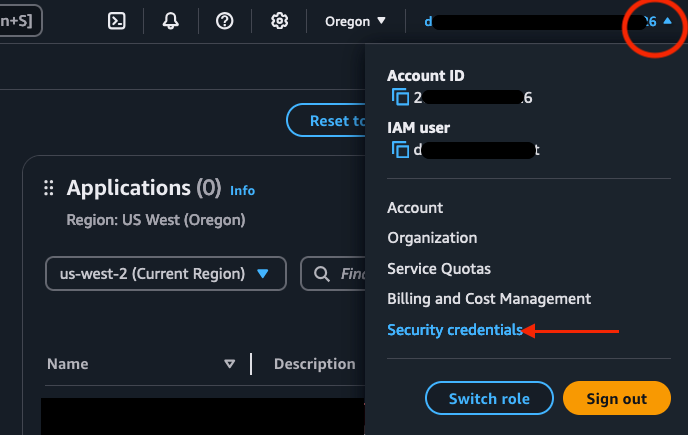The width and height of the screenshot is (688, 435).
Task: Select Account from the menu
Action: pyautogui.click(x=415, y=208)
